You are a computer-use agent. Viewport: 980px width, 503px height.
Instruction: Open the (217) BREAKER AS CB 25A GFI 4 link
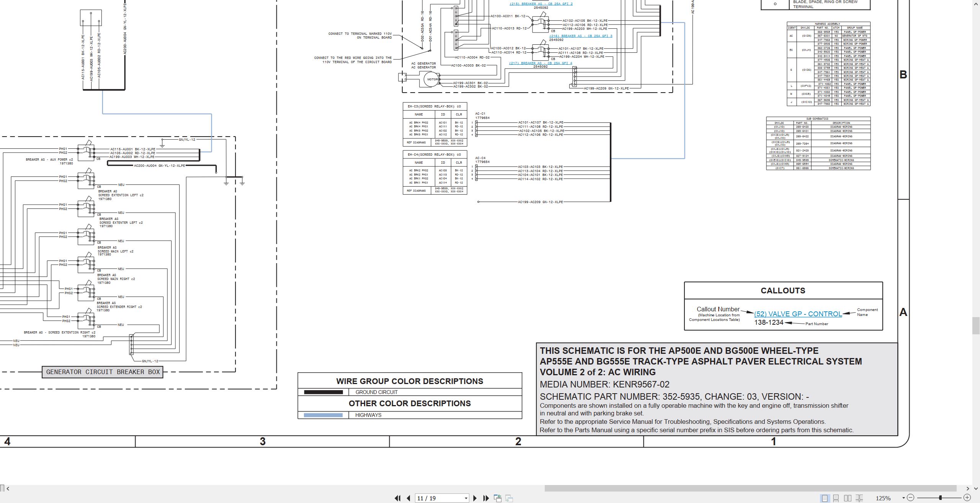click(541, 63)
